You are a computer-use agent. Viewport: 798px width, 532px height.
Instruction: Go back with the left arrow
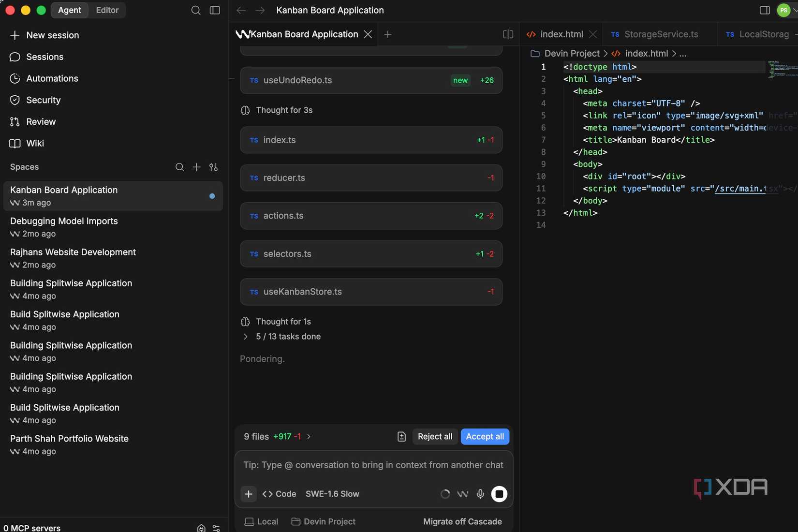coord(241,10)
